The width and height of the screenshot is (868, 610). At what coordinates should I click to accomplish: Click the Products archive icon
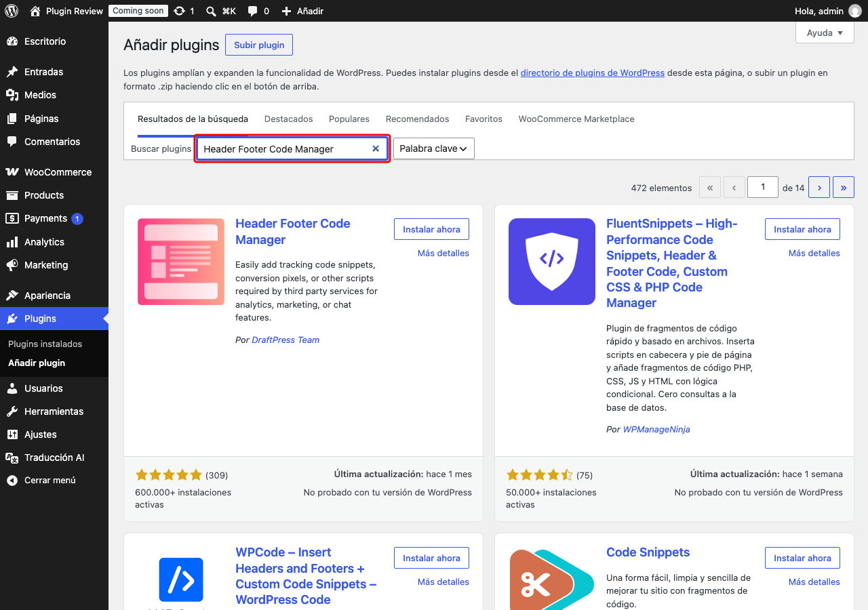pyautogui.click(x=12, y=195)
